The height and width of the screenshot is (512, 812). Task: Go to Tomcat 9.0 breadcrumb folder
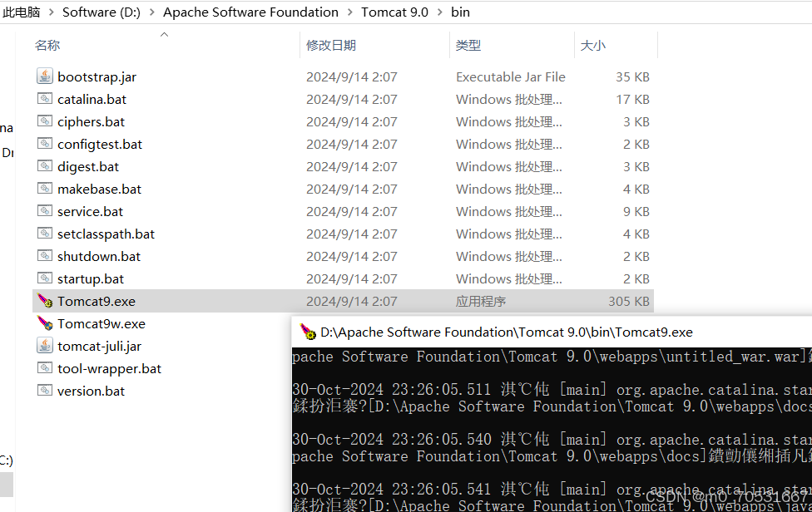pyautogui.click(x=394, y=12)
